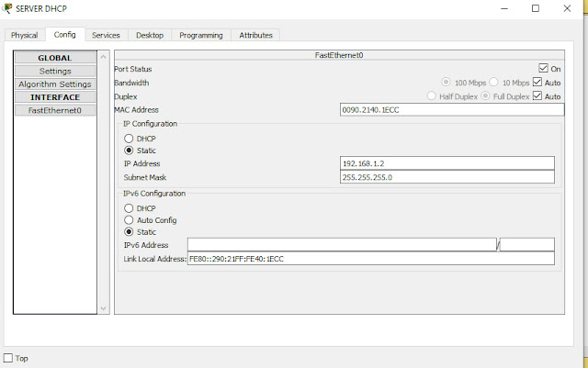Click the FastEthernet0 panel title
Screen dimensions: 588x368
point(339,55)
